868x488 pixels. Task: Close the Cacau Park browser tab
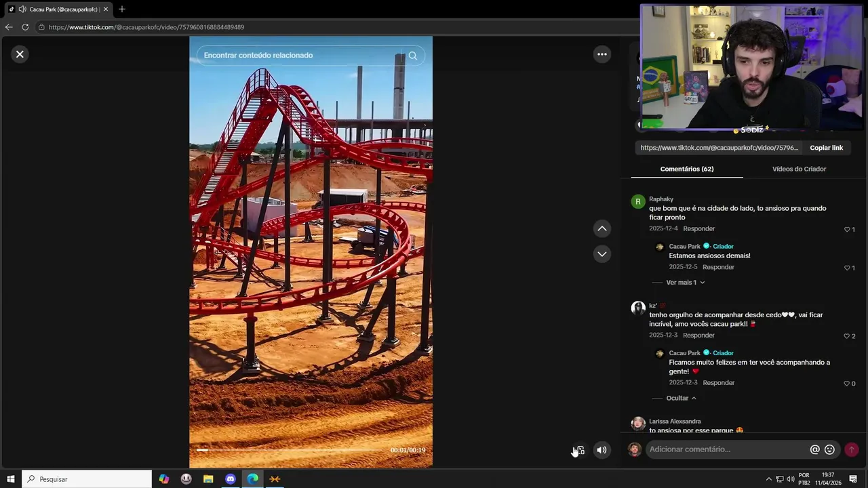pyautogui.click(x=106, y=9)
